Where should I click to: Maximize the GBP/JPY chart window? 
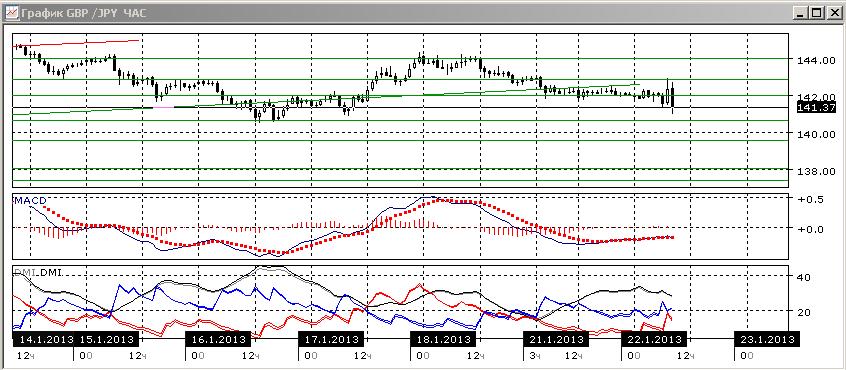point(816,12)
